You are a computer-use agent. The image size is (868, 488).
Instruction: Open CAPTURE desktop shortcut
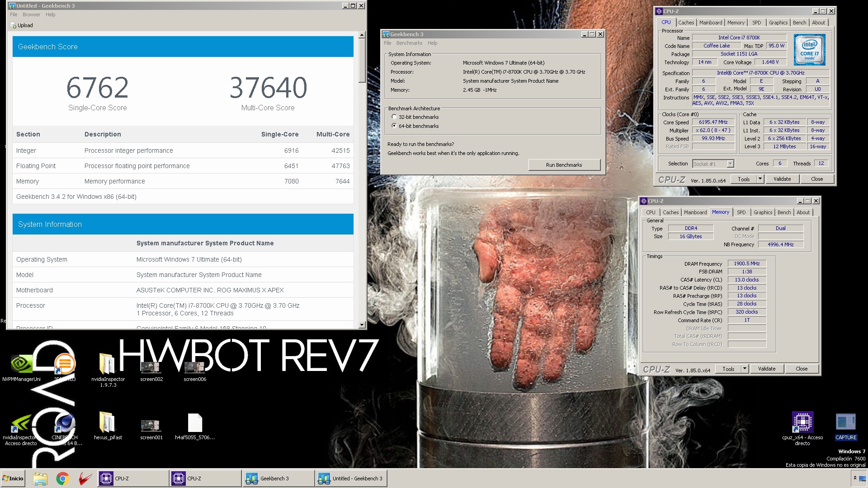[x=846, y=427]
